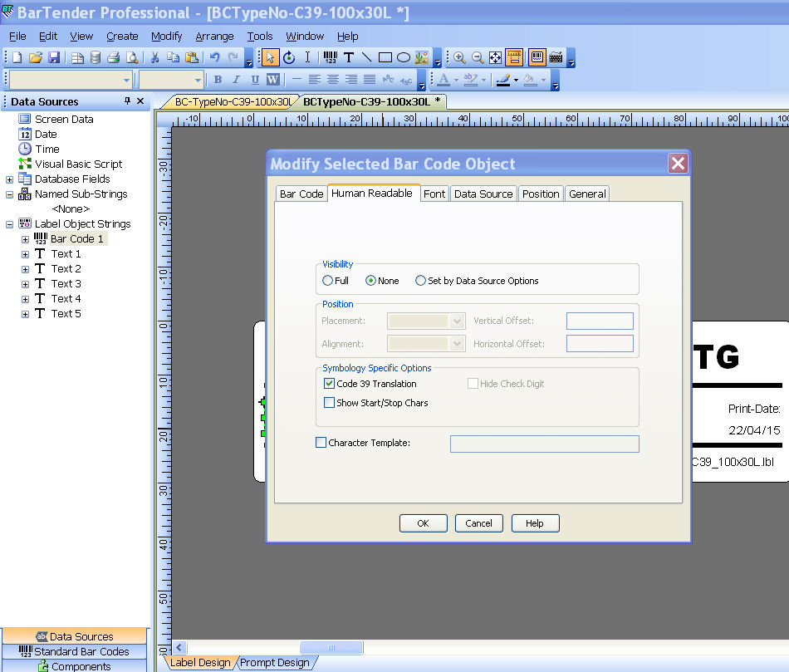Viewport: 789px width, 672px height.
Task: Open the Create menu
Action: (x=122, y=37)
